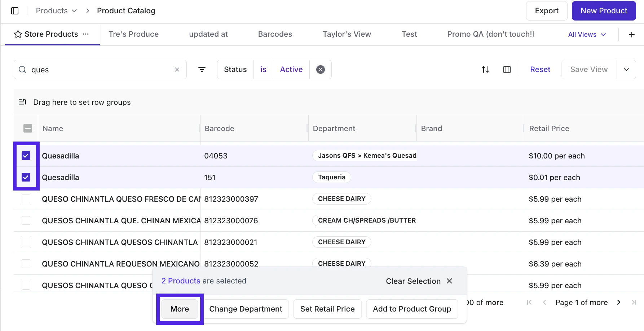Viewport: 644px width, 331px height.
Task: Click the Change Department button
Action: tap(246, 309)
